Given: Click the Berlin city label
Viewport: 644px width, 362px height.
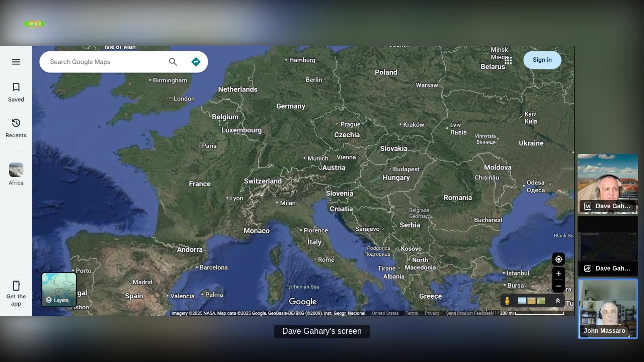Looking at the screenshot, I should [314, 79].
